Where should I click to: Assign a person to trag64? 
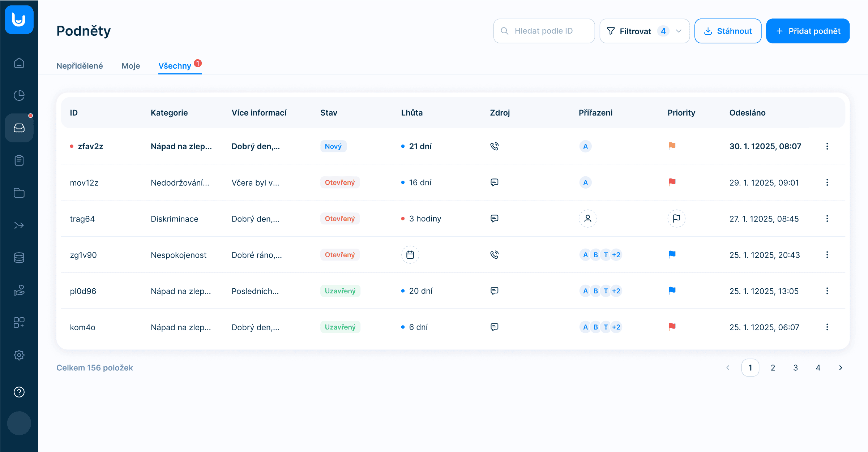588,219
